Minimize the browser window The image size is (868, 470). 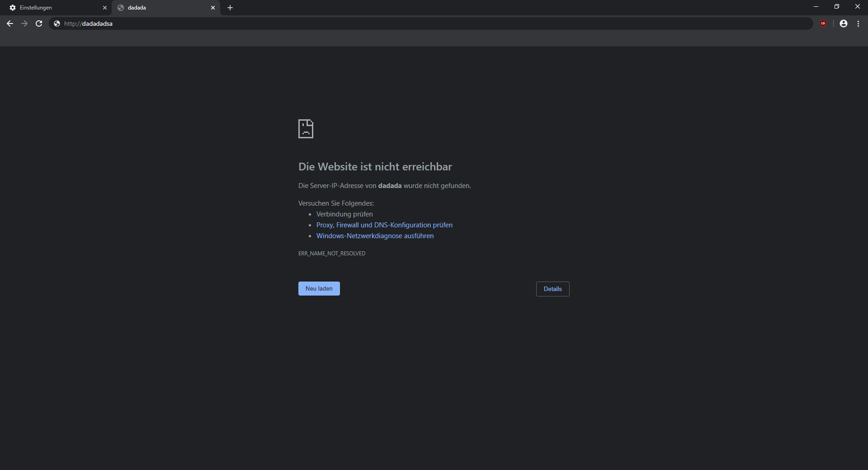point(816,7)
